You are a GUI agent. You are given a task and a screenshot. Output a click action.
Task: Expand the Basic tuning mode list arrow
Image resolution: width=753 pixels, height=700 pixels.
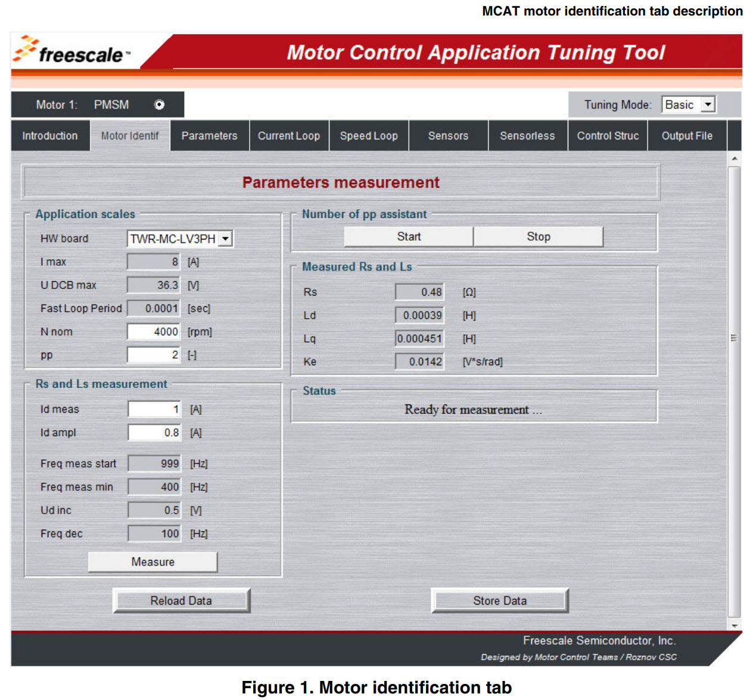pos(708,104)
